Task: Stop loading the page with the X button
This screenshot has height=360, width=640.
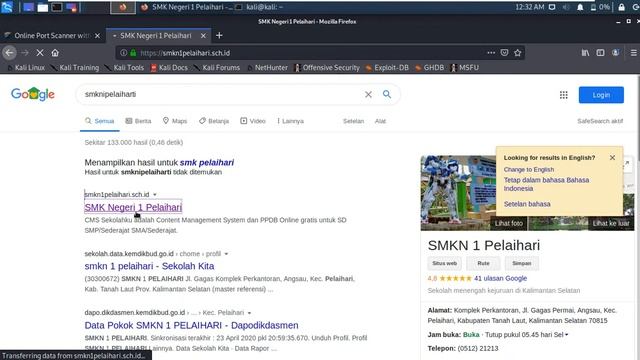Action: coord(40,53)
